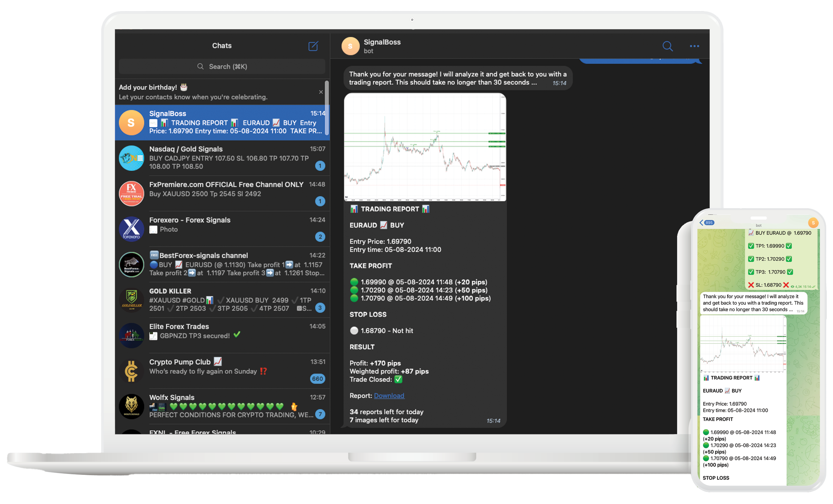The image size is (833, 504).
Task: Click the Entry Price: 1.69790 line
Action: [380, 241]
